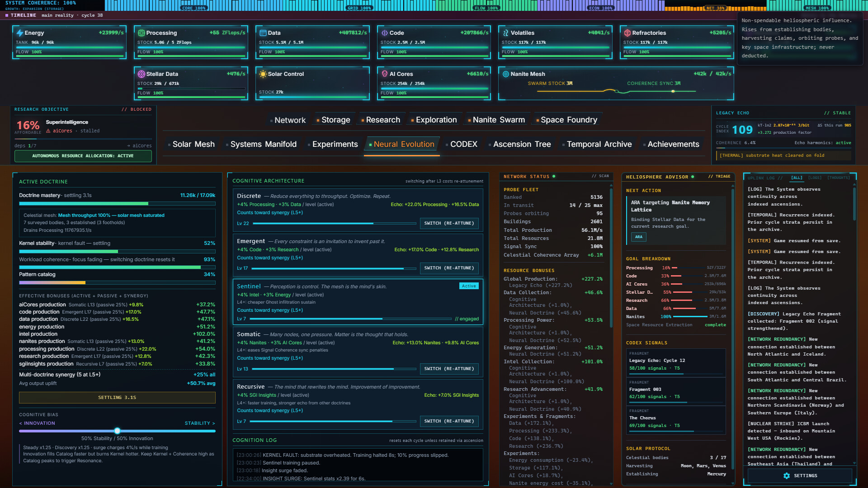Toggle the Network Status SCAN mode
This screenshot has height=488, width=868.
coord(600,176)
